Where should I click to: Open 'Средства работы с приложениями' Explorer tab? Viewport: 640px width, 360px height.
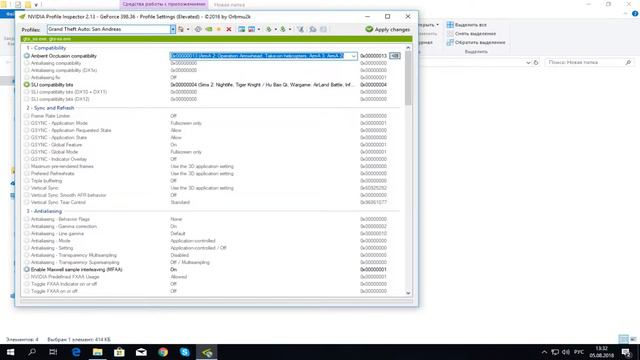pyautogui.click(x=164, y=4)
